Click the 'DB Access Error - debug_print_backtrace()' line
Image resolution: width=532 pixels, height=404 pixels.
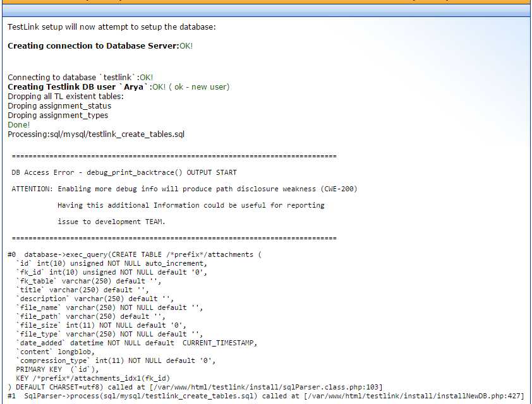tap(124, 172)
